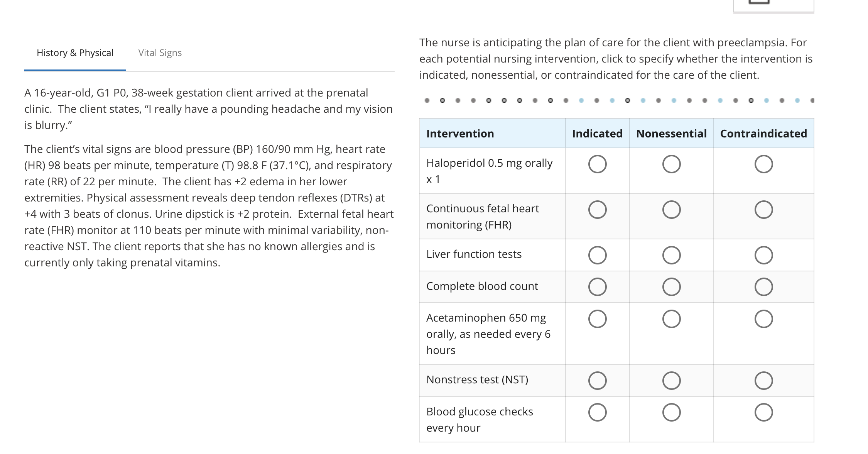Mark Haloperidol 0.5 mg as Contraindicated
Viewport: 868px width, 454px height.
pos(764,164)
